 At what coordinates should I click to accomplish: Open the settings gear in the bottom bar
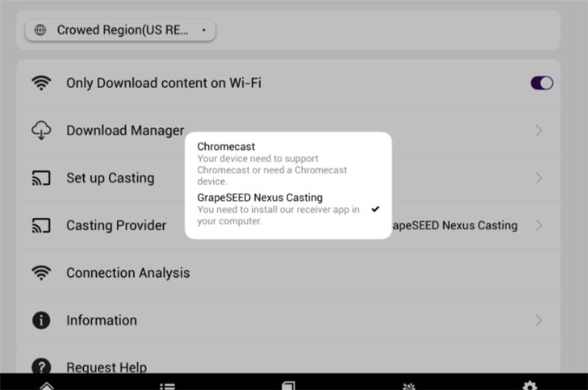[x=529, y=386]
